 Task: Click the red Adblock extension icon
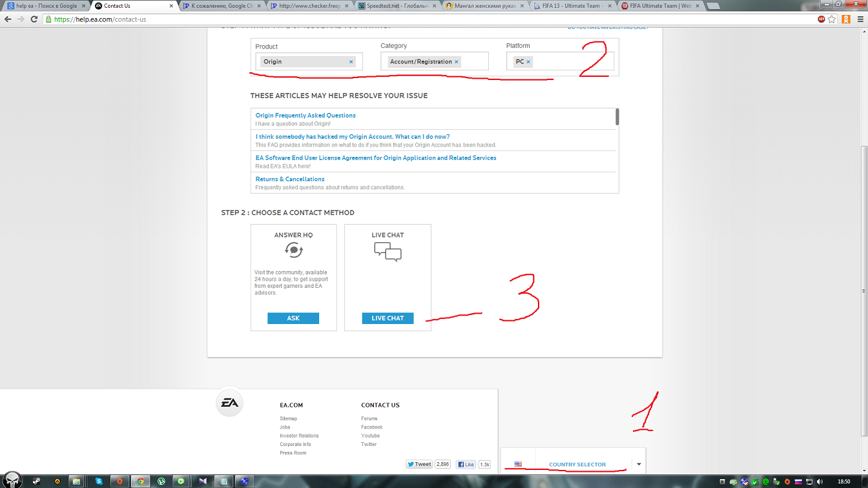pyautogui.click(x=821, y=19)
